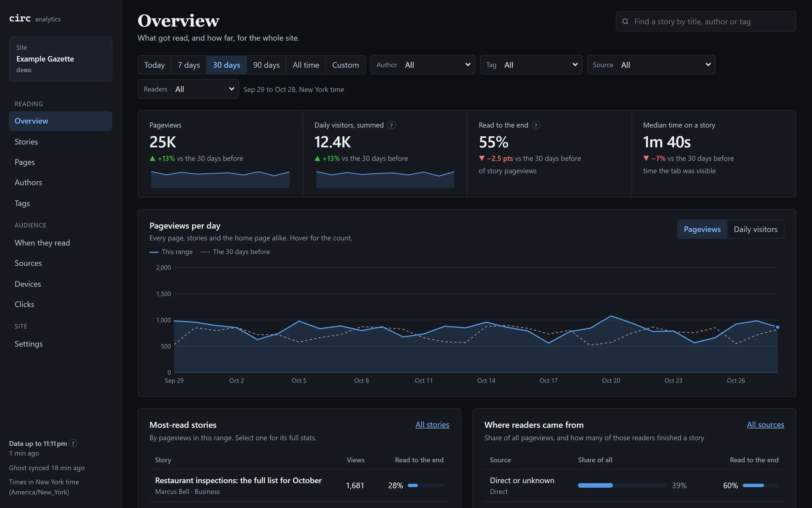
Task: Open the Example Gazette site selector
Action: tap(60, 59)
